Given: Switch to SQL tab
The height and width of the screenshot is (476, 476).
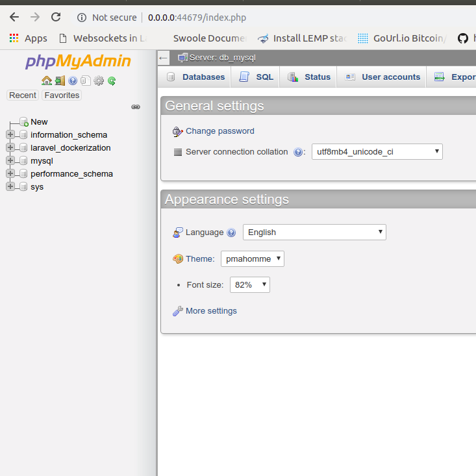Looking at the screenshot, I should [257, 77].
